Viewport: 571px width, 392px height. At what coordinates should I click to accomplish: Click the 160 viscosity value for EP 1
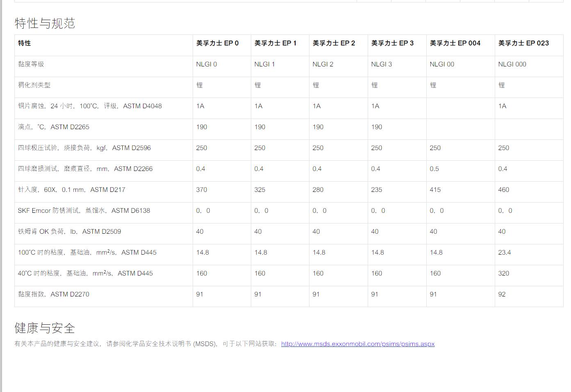[x=260, y=273]
